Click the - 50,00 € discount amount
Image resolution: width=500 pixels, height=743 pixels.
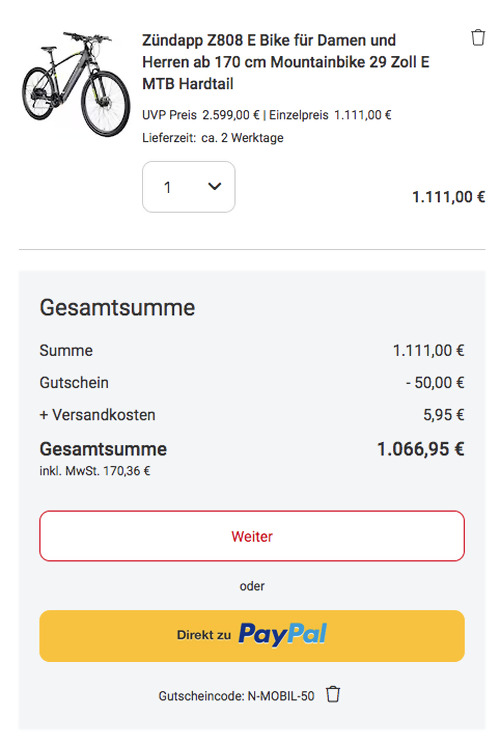point(435,382)
